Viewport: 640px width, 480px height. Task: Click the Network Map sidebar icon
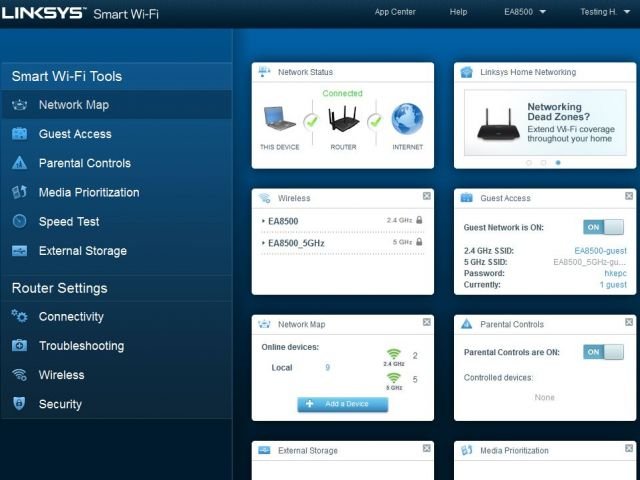(19, 105)
